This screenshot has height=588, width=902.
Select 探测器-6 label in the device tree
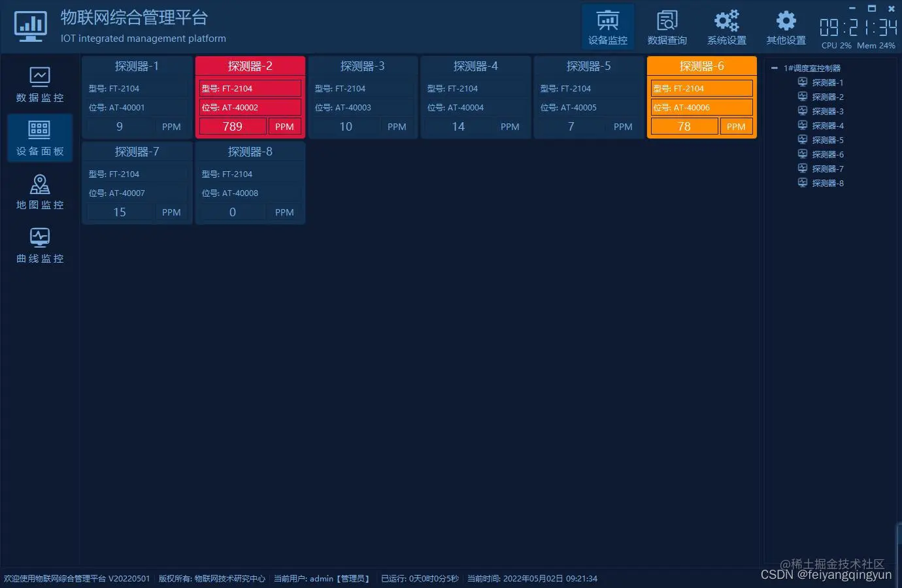tap(827, 154)
